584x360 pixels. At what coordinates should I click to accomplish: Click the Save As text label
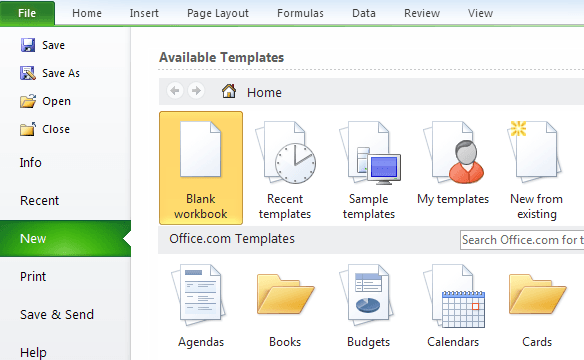61,73
